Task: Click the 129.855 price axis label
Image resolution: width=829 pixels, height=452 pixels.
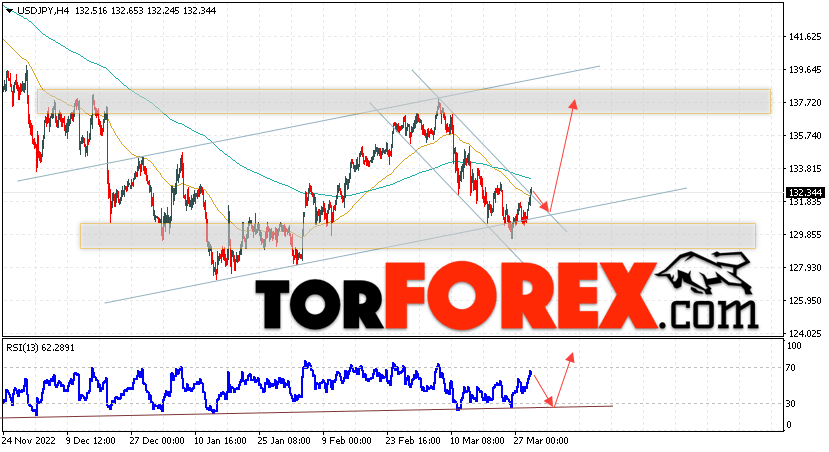Action: [805, 235]
